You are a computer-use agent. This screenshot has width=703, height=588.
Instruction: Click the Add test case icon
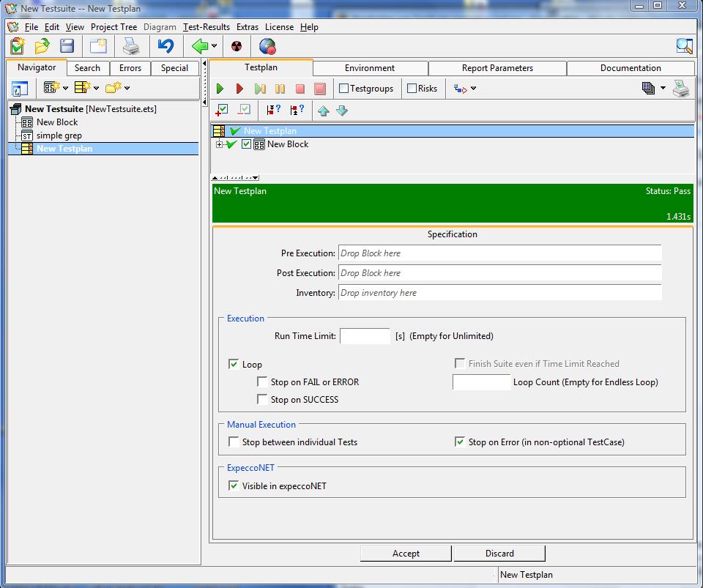pos(223,111)
